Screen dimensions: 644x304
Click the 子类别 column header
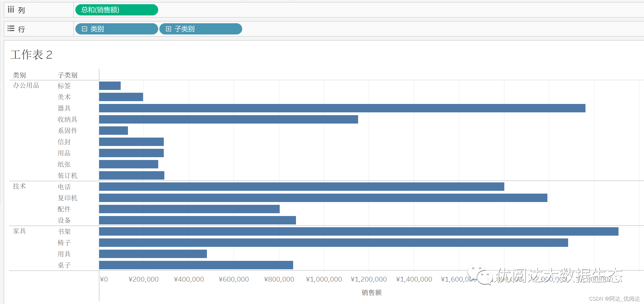point(67,75)
